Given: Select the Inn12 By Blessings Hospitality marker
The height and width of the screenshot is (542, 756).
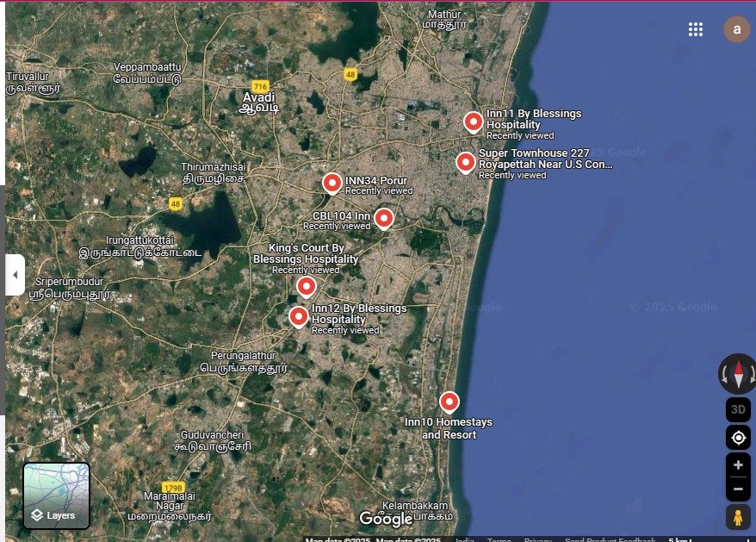Looking at the screenshot, I should 299,316.
